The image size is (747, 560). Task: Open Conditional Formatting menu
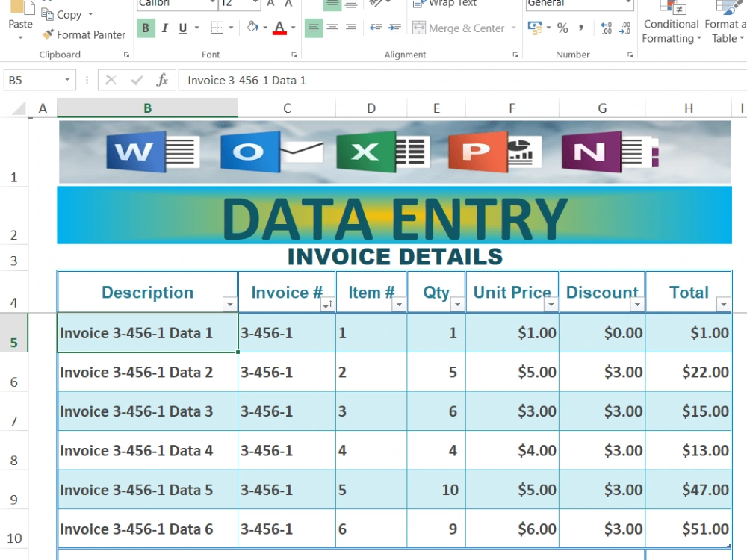pos(672,22)
